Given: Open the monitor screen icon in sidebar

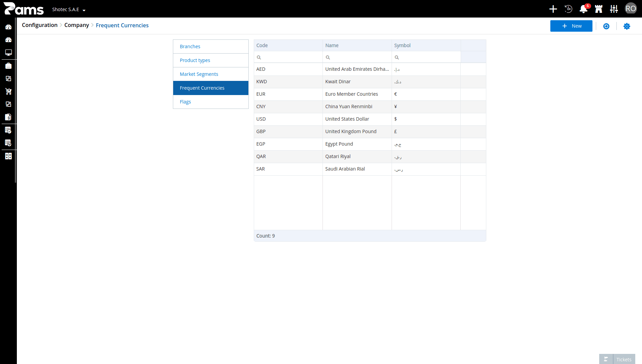Looking at the screenshot, I should 8,53.
